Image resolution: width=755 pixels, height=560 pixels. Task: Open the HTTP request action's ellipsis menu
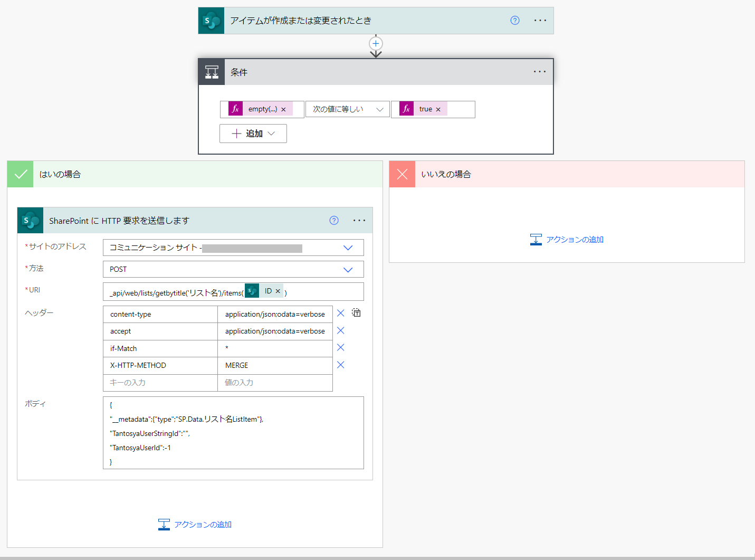coord(359,221)
